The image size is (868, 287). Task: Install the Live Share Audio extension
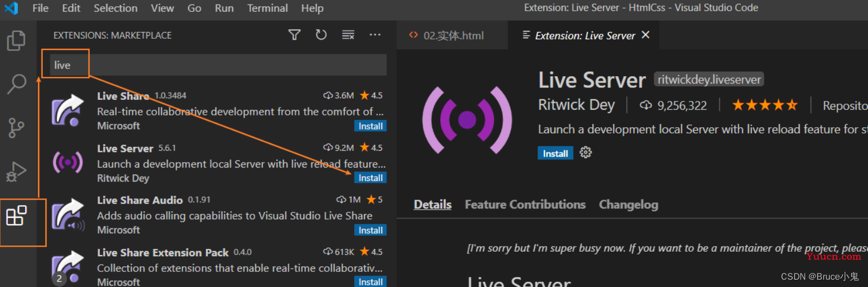(371, 230)
